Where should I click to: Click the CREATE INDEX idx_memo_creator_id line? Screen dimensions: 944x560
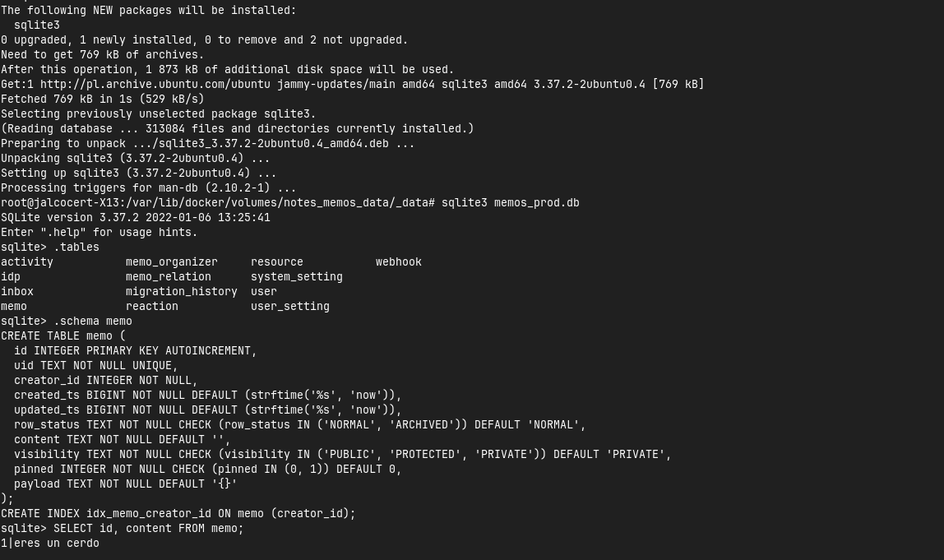pyautogui.click(x=178, y=513)
